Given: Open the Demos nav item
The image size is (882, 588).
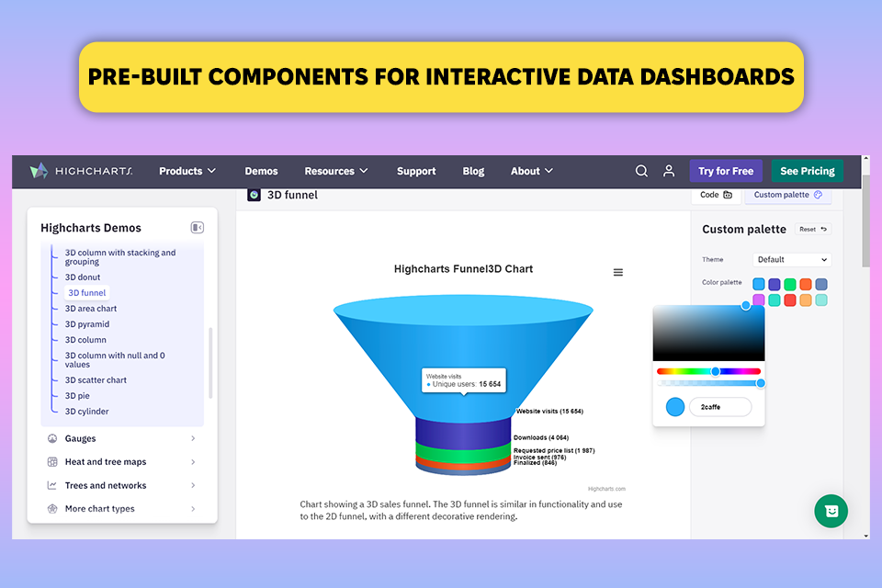Looking at the screenshot, I should point(262,171).
